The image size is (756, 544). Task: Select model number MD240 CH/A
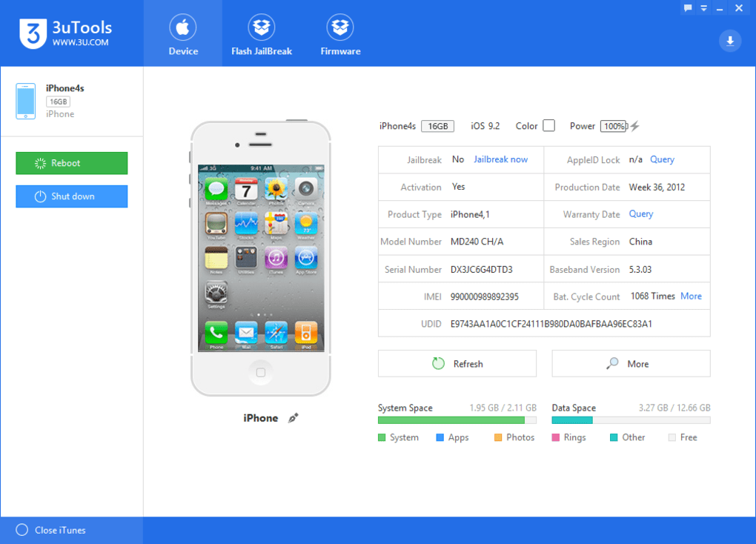click(477, 242)
